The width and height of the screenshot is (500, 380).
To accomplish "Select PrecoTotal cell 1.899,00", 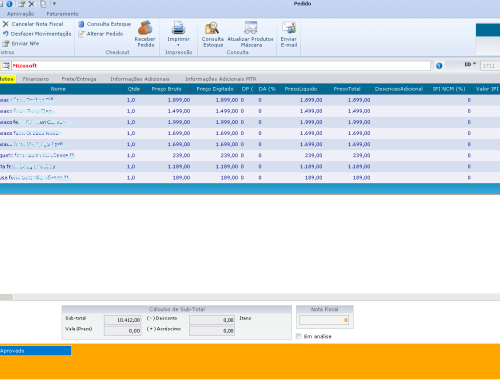I will coord(347,100).
